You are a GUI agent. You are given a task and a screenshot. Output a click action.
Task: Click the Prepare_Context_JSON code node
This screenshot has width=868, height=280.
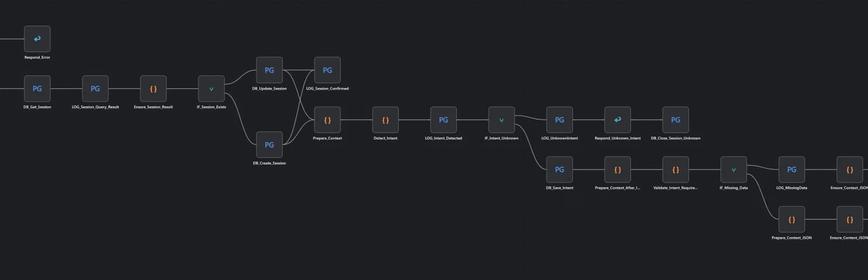coord(792,220)
